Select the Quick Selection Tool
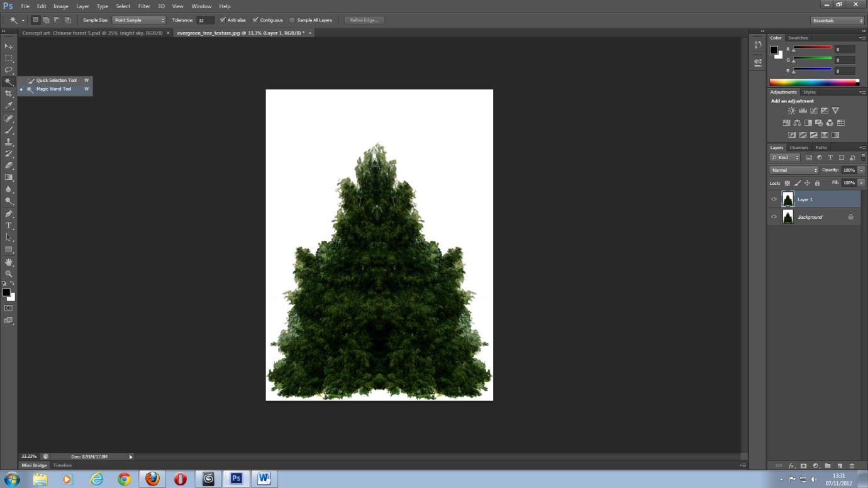Screen dimensions: 868x488 [55, 80]
